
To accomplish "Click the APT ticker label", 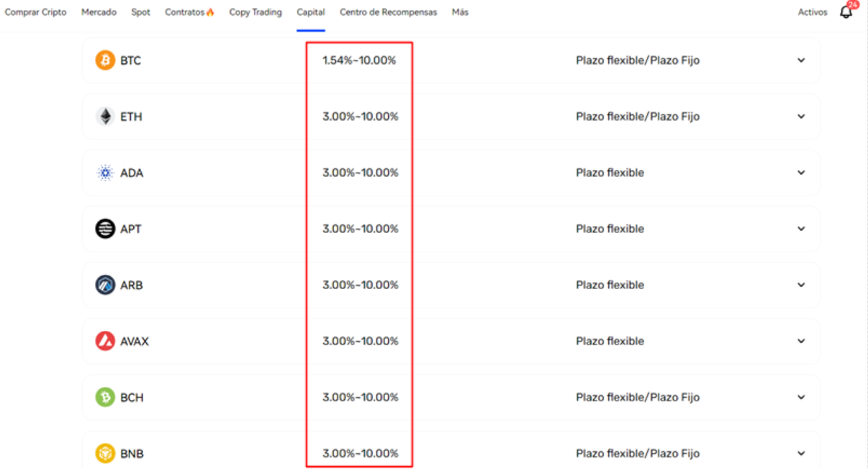I will (131, 229).
